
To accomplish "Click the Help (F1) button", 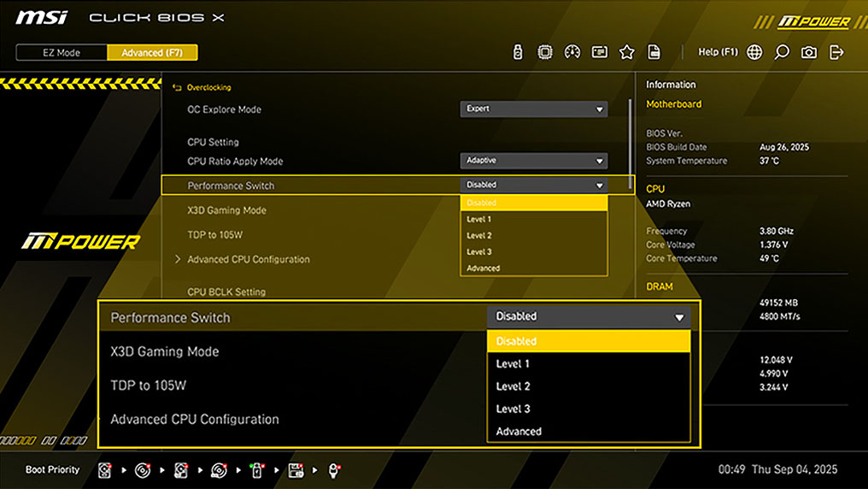I will coord(718,52).
